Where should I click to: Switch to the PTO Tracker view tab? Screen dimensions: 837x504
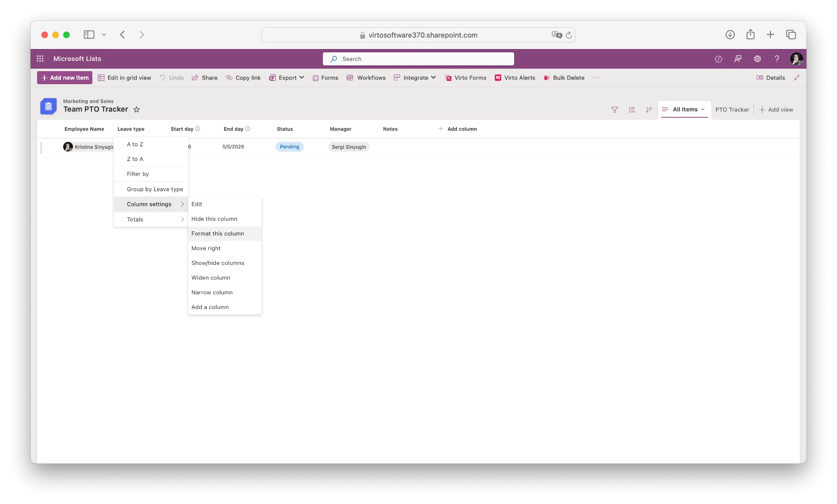tap(732, 110)
